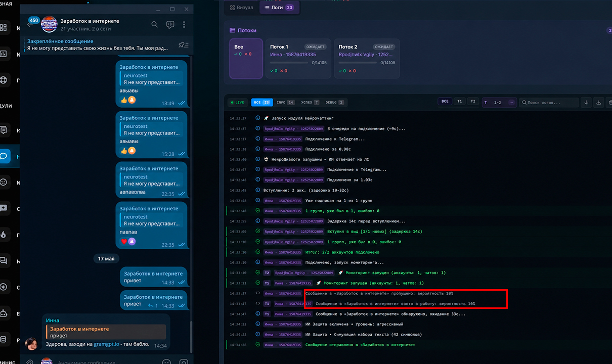Open the Telegram chat three-dot menu
Image resolution: width=612 pixels, height=364 pixels.
(x=184, y=24)
